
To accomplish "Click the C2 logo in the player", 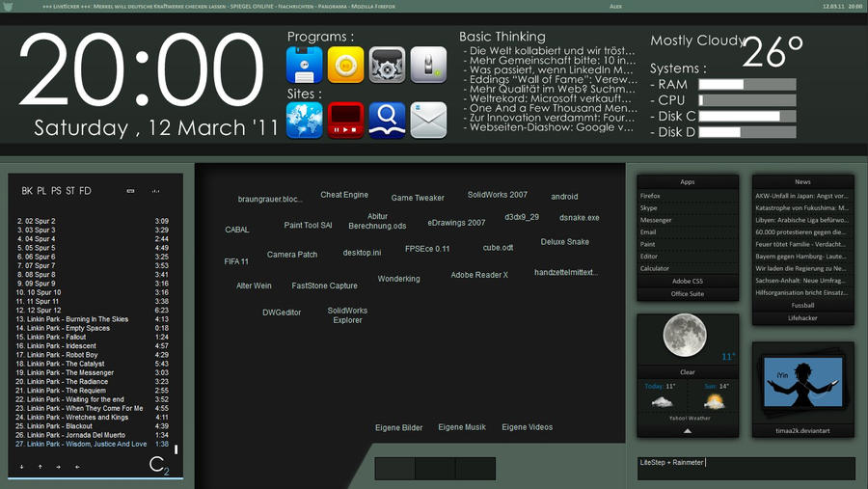I will (x=159, y=465).
